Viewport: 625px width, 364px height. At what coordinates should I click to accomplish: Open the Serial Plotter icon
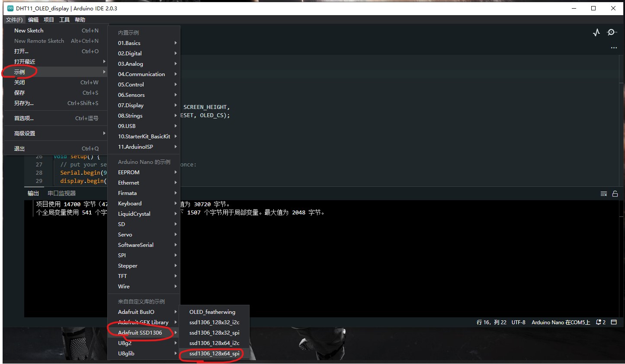point(596,32)
